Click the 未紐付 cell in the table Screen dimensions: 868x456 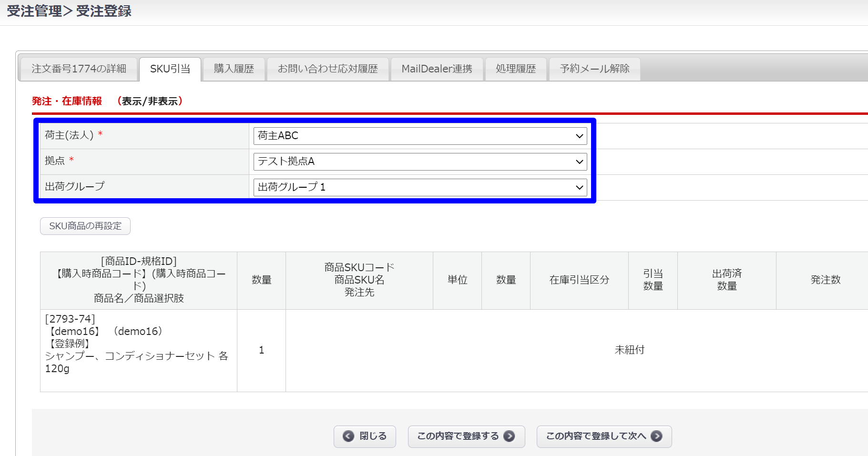click(x=629, y=350)
